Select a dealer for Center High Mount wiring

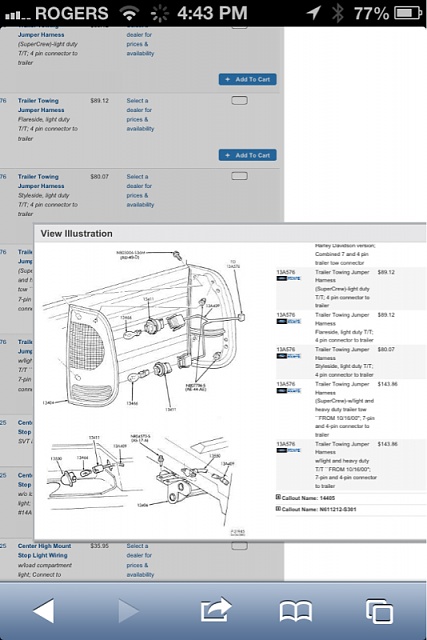tap(140, 560)
